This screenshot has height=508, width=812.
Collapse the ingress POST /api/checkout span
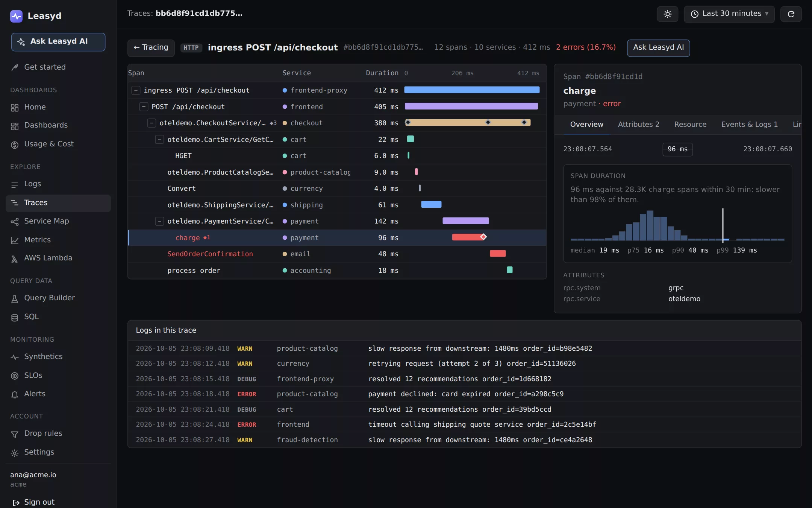point(136,90)
